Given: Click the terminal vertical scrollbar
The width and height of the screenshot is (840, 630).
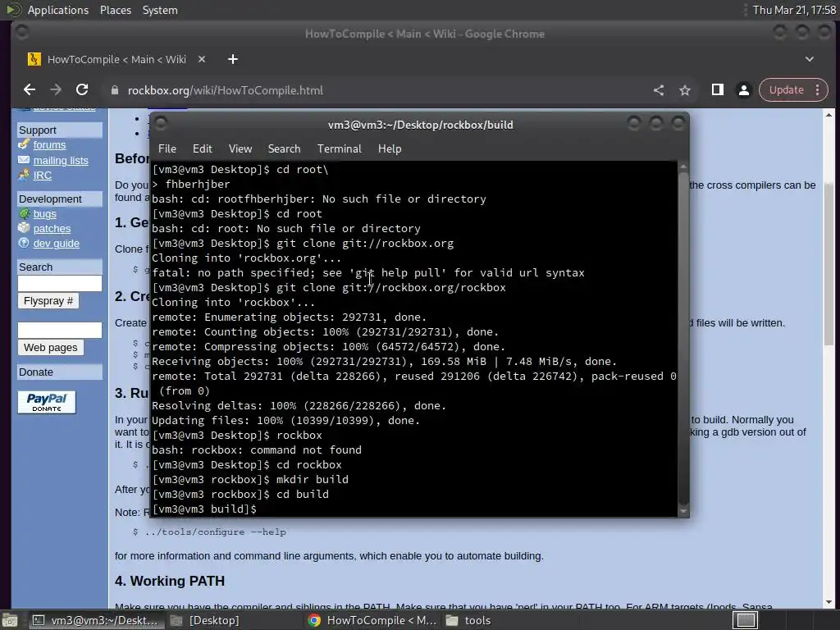Looking at the screenshot, I should pos(683,339).
